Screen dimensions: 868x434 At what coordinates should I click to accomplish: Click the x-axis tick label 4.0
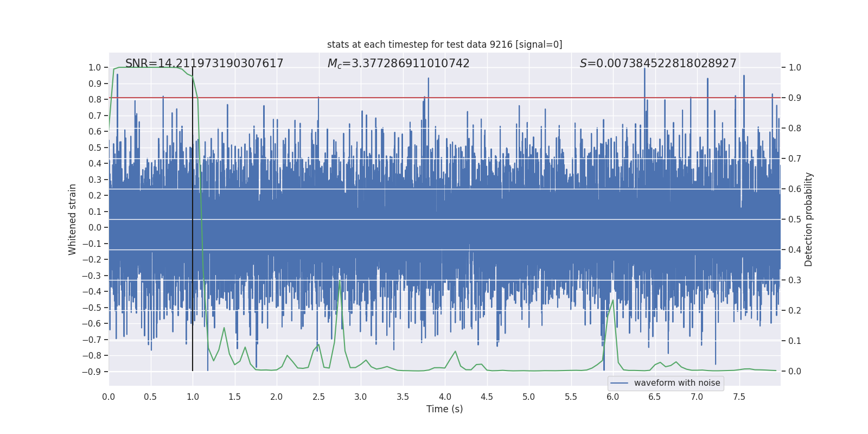point(444,397)
